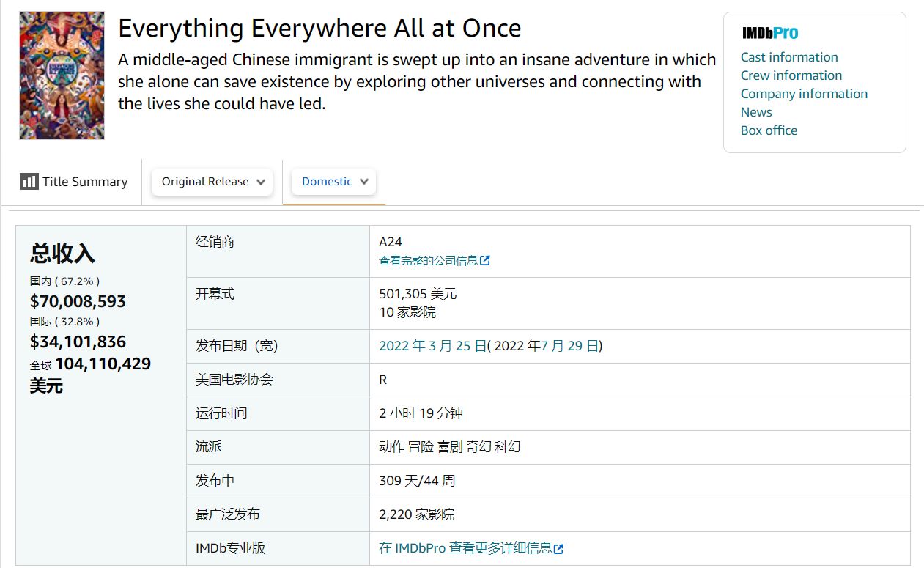The height and width of the screenshot is (568, 924).
Task: Click the 309 天/44 周 value
Action: (417, 481)
